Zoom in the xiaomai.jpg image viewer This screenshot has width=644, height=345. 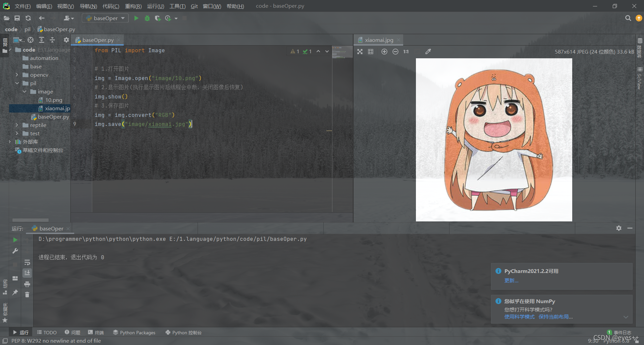tap(384, 52)
